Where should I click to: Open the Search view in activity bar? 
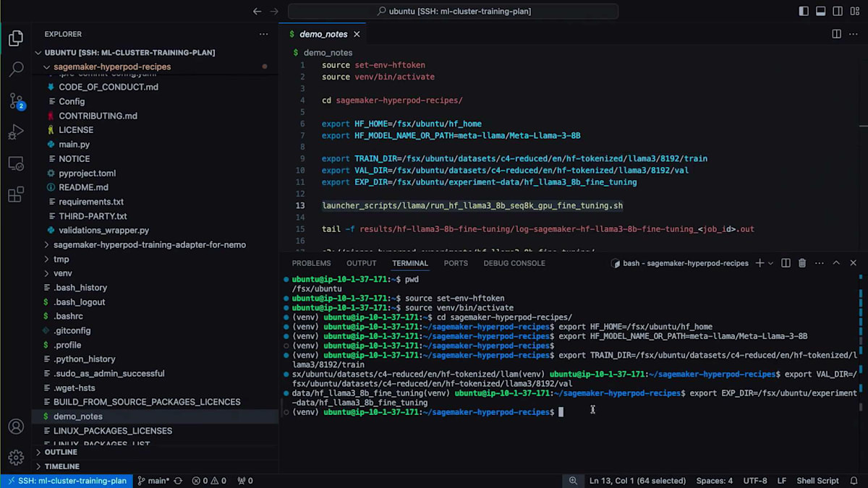tap(16, 69)
